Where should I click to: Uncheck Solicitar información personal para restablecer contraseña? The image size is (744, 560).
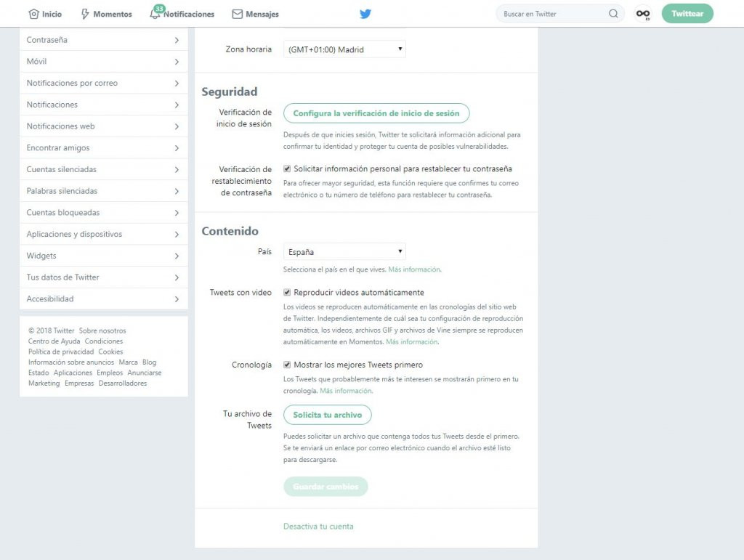[x=287, y=168]
